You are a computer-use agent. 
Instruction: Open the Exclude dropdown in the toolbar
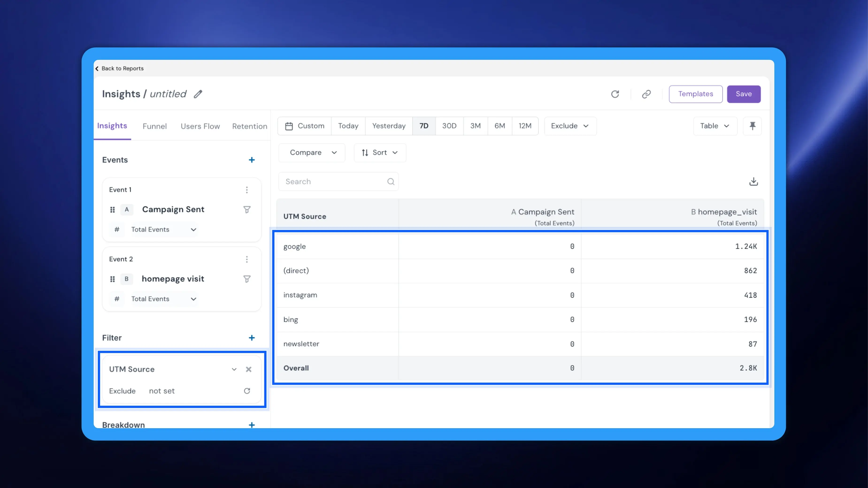[x=570, y=126]
